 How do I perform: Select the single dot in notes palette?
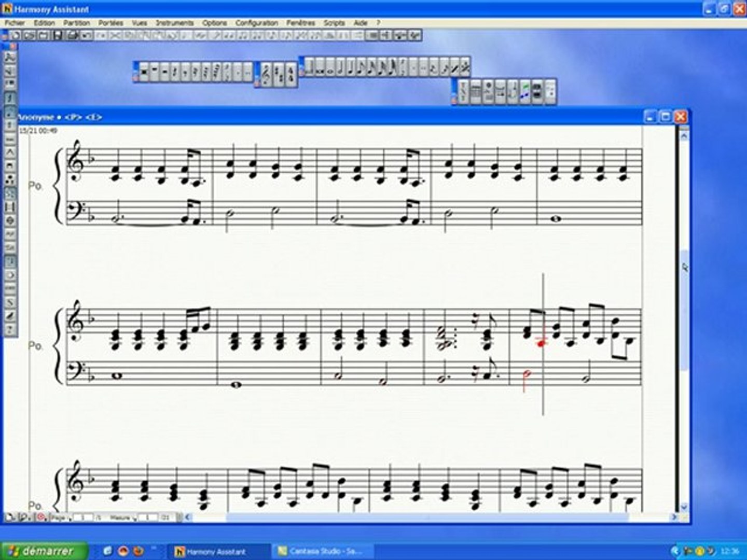click(x=413, y=67)
